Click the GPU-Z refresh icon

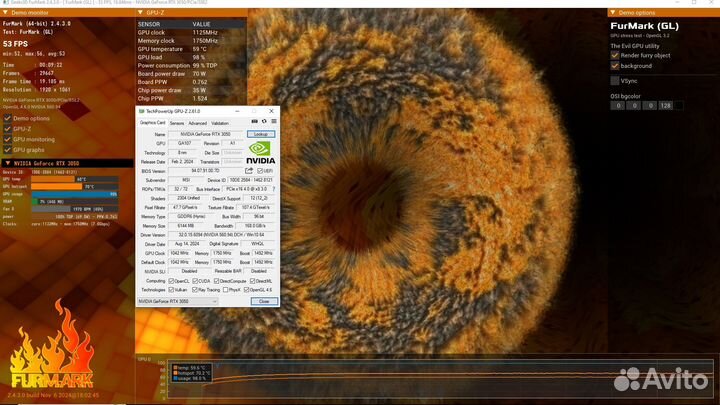coord(264,121)
